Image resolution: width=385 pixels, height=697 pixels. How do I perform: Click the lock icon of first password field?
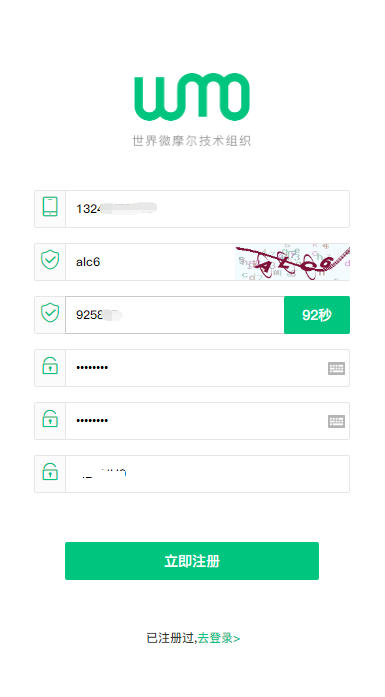click(50, 366)
